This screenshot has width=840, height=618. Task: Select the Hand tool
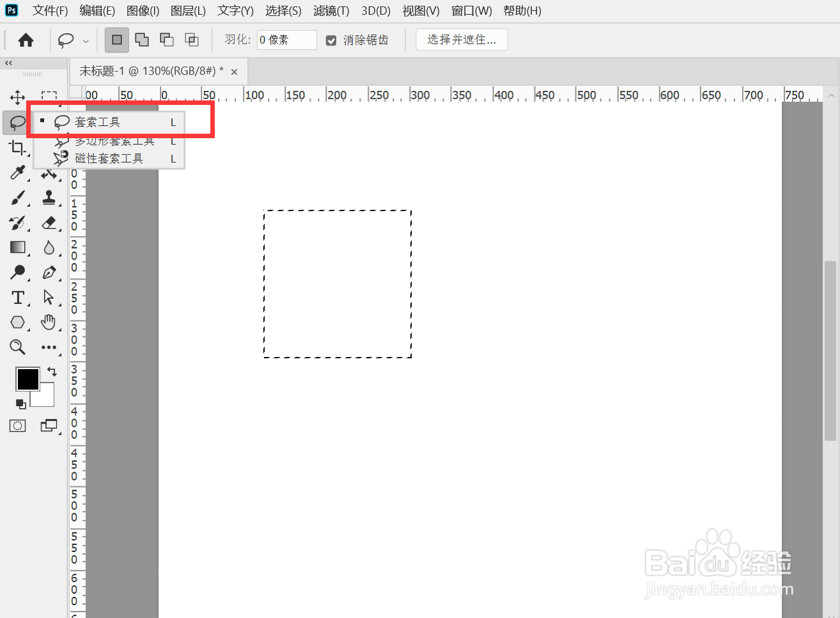pyautogui.click(x=49, y=322)
